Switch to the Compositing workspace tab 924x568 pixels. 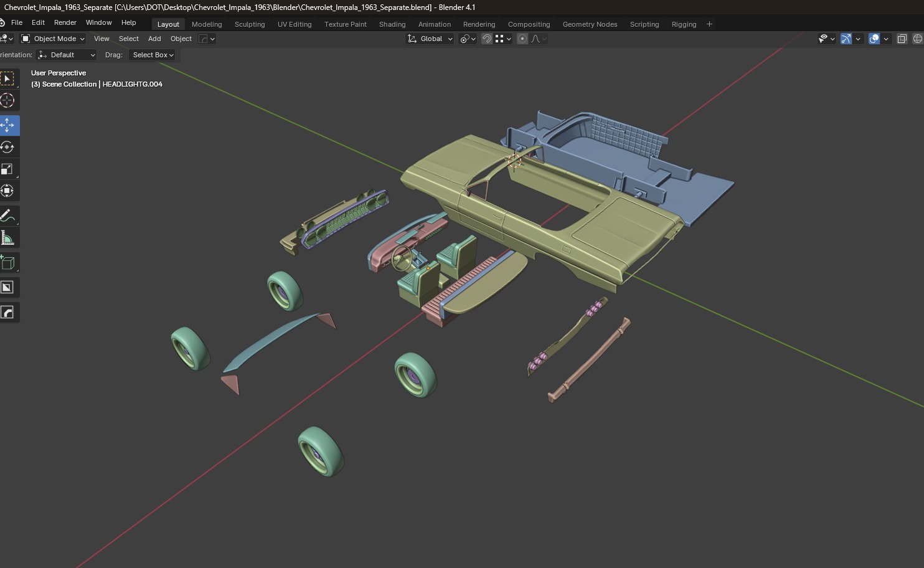[x=529, y=24]
